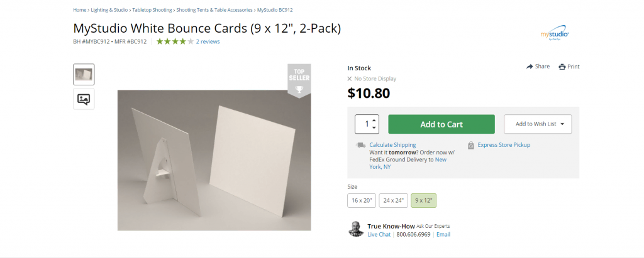Image resolution: width=644 pixels, height=258 pixels.
Task: Increase quantity with the up arrow
Action: pos(374,120)
